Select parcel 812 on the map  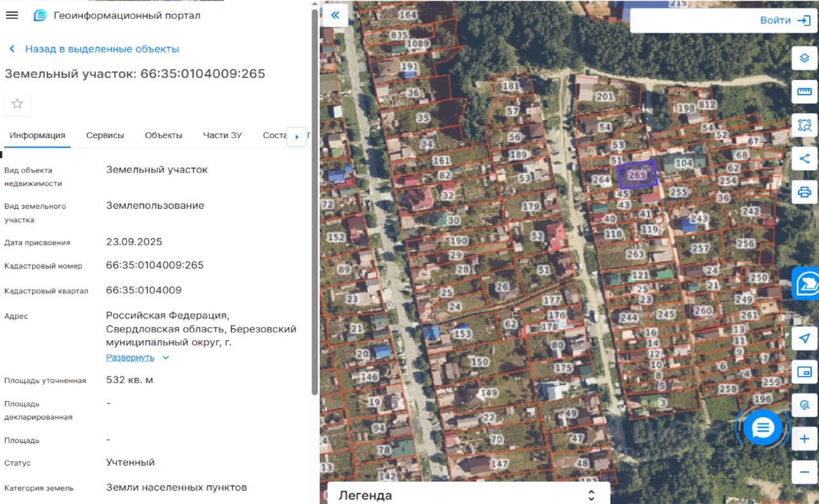point(707,104)
